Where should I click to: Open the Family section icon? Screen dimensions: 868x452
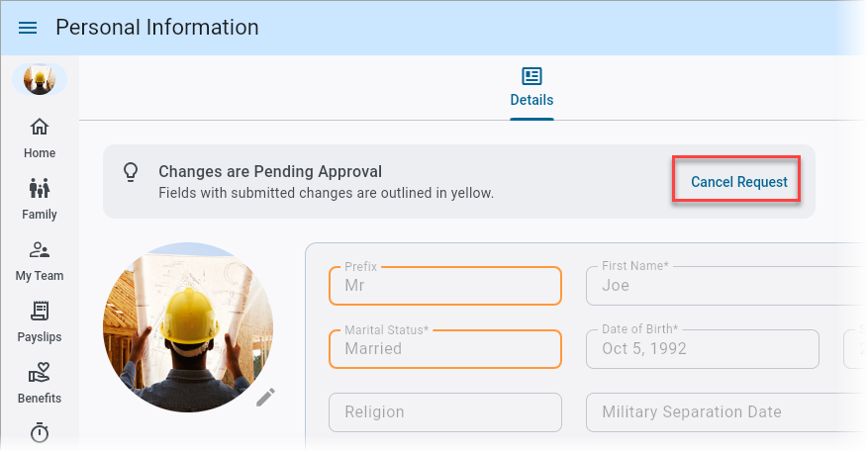pos(40,188)
